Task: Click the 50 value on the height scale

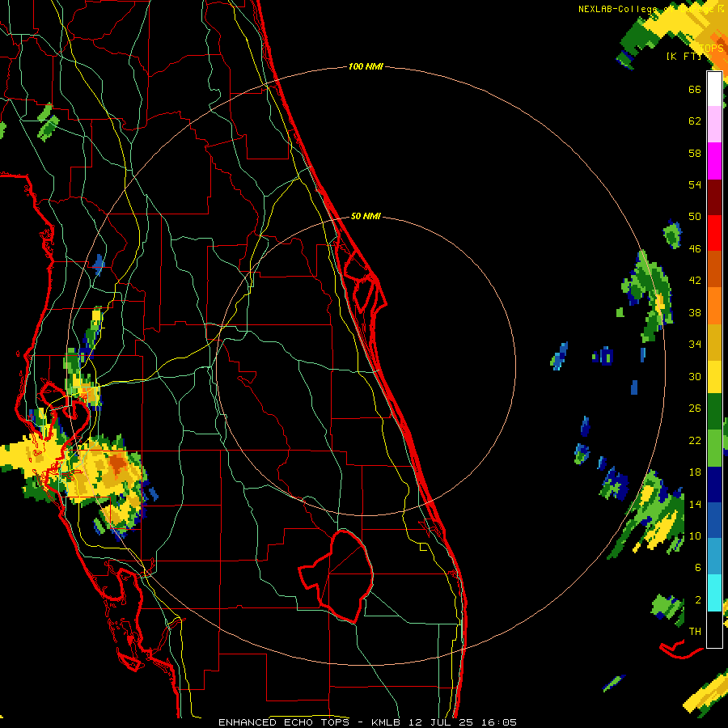Action: [x=695, y=217]
